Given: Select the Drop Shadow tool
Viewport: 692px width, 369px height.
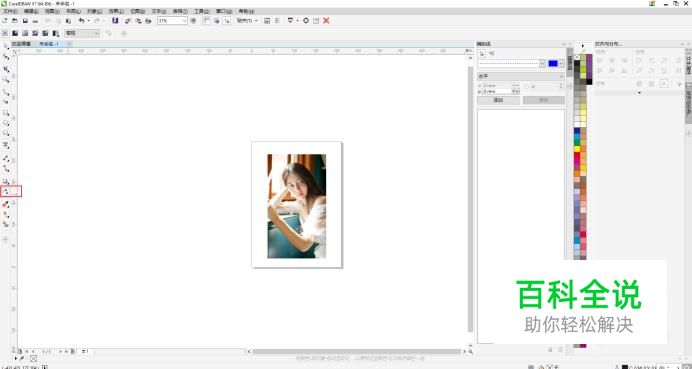Looking at the screenshot, I should coord(6,181).
